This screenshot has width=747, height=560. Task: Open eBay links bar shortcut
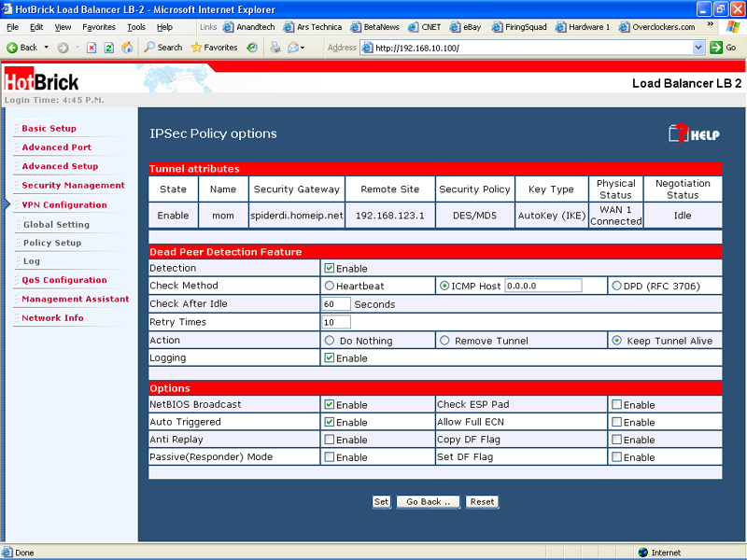click(465, 27)
